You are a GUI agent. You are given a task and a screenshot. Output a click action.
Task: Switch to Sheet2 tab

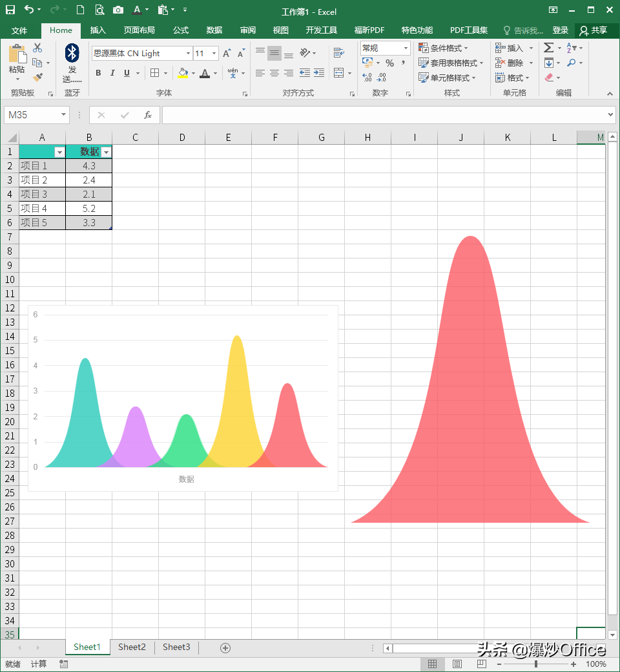[x=132, y=647]
